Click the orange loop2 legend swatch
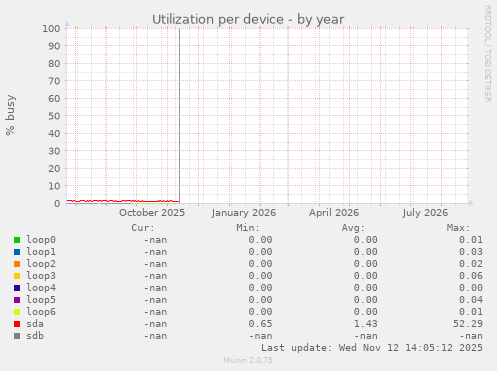497x371 pixels. [x=17, y=264]
